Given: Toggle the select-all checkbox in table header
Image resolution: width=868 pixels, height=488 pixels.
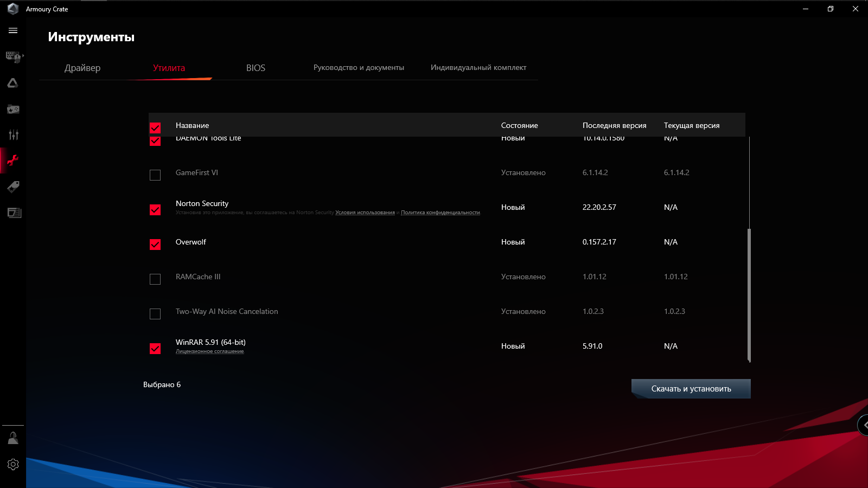Looking at the screenshot, I should (155, 127).
